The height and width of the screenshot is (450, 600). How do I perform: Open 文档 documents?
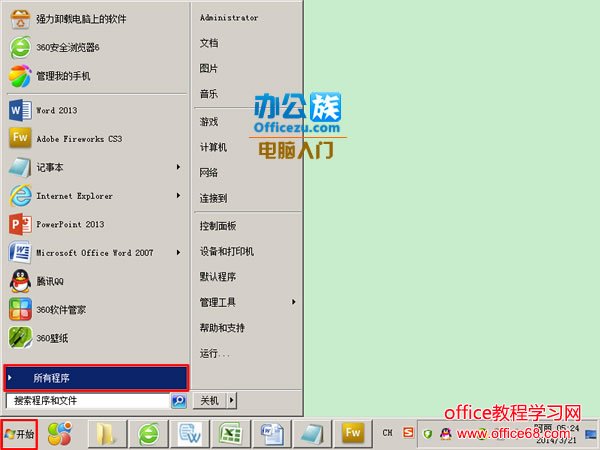[x=209, y=43]
